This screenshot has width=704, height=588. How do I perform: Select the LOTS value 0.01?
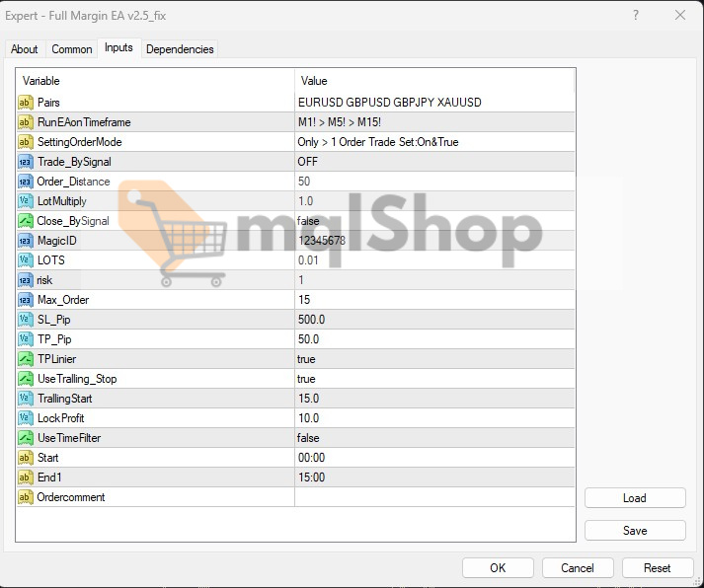434,260
